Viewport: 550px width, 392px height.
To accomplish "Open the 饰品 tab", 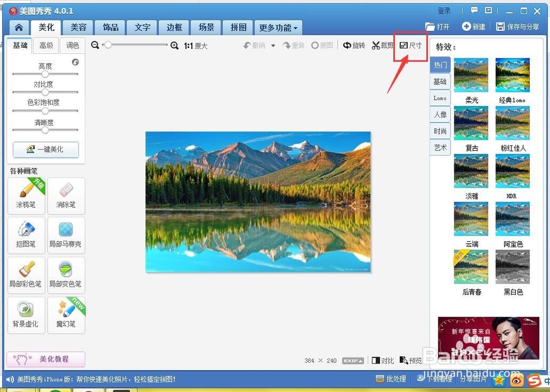I will pyautogui.click(x=111, y=27).
